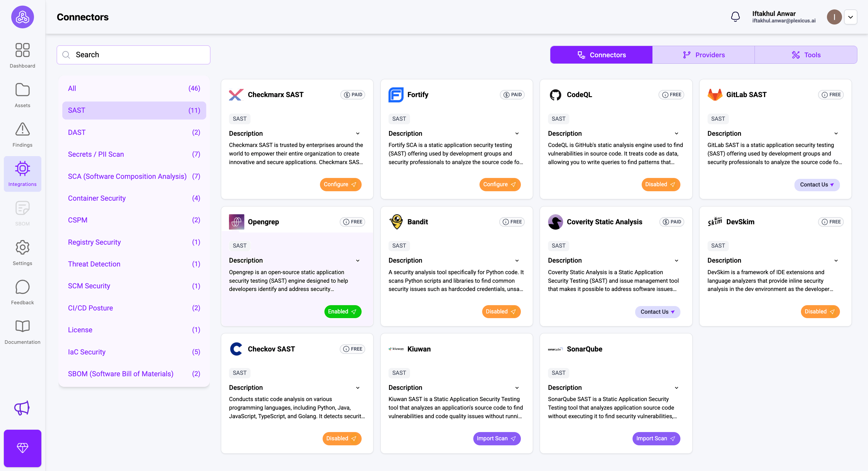This screenshot has height=471, width=868.
Task: Open the Findings section
Action: (22, 134)
